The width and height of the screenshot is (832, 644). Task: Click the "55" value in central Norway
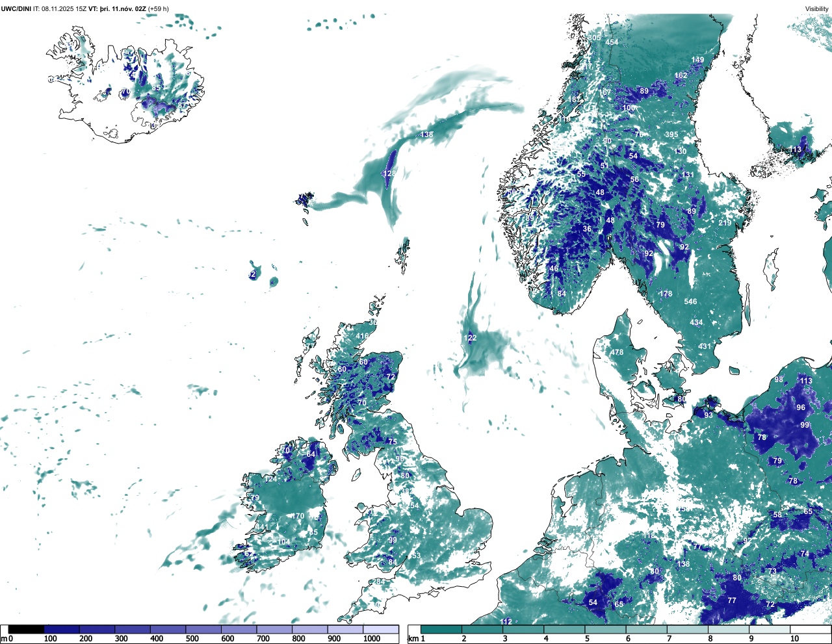click(x=581, y=174)
